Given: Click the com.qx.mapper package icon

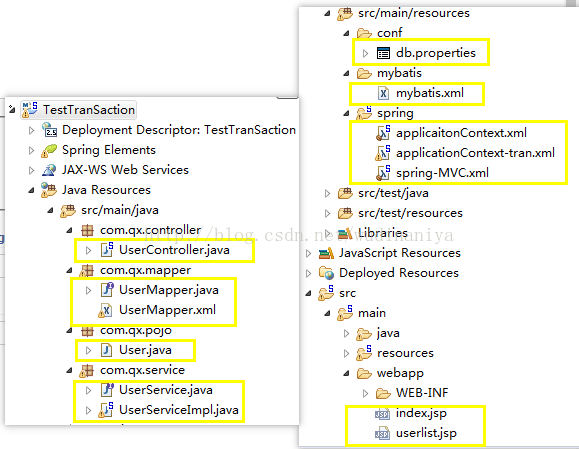Looking at the screenshot, I should click(x=87, y=270).
